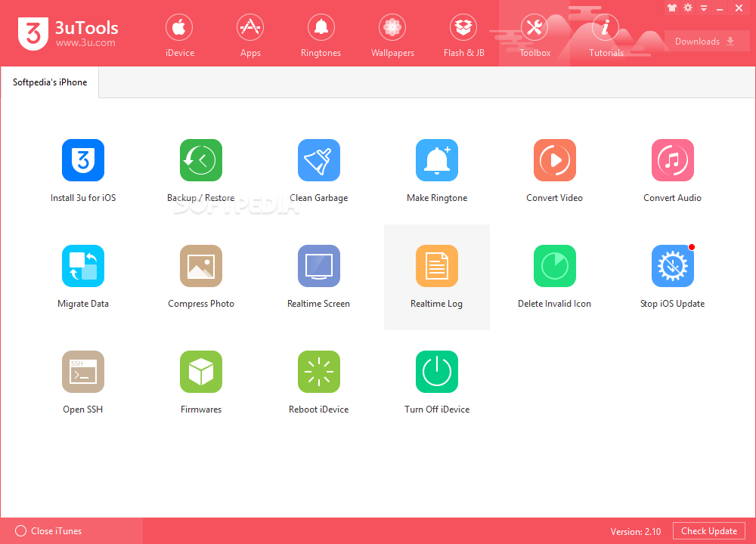756x544 pixels.
Task: Open the Ringtones section
Action: [x=321, y=35]
